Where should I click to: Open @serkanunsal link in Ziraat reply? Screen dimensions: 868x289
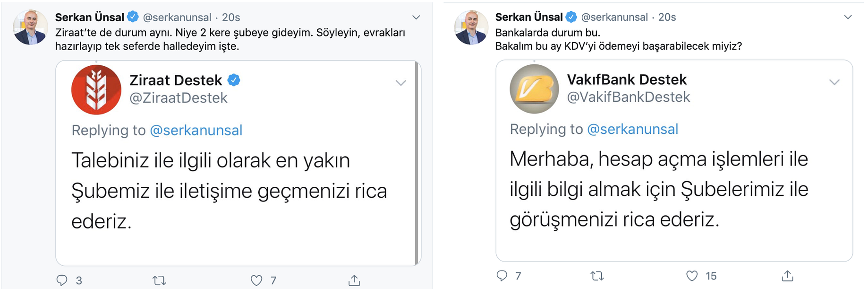(x=196, y=131)
